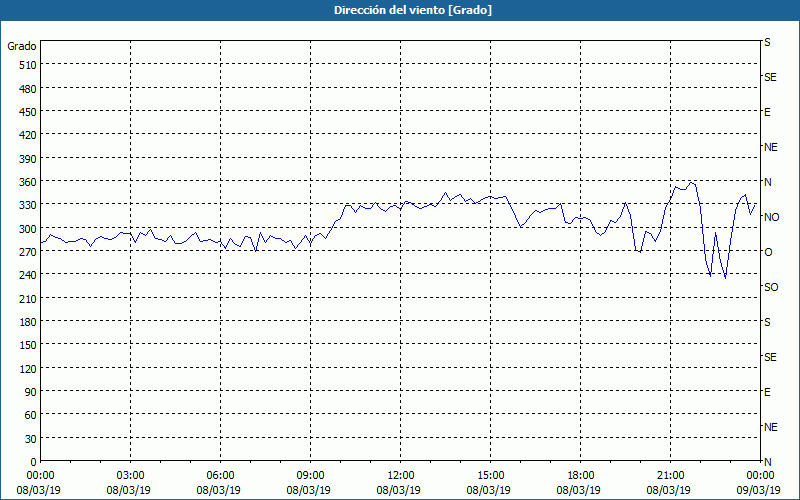Screen dimensions: 800x500
Task: Click the 150 degree axis label
Action: click(28, 345)
